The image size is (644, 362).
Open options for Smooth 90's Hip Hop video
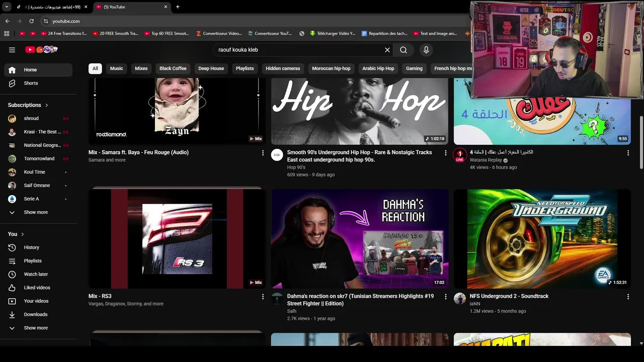coord(445,153)
